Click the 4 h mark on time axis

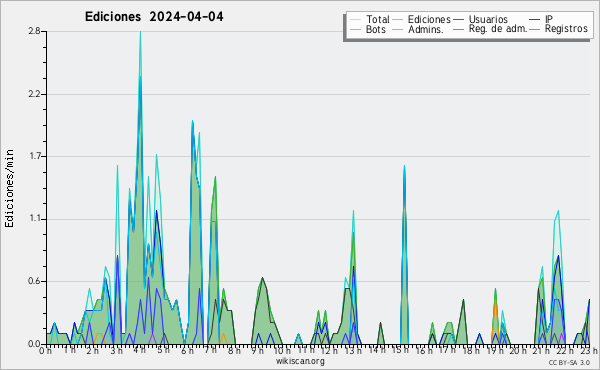[139, 350]
